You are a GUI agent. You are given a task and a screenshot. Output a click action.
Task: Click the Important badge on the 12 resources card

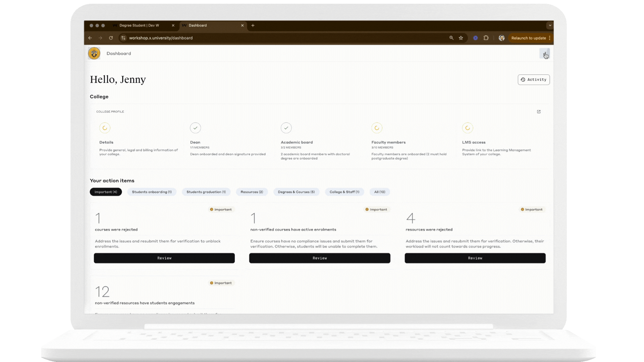coord(221,283)
